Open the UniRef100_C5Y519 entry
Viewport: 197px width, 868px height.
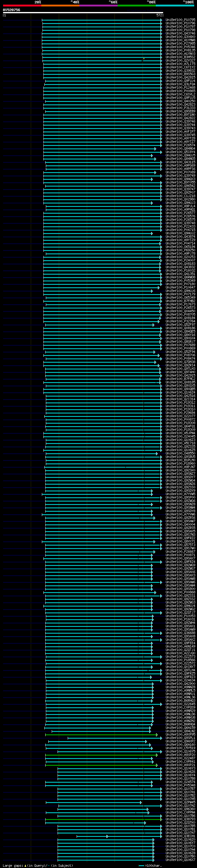click(x=180, y=748)
